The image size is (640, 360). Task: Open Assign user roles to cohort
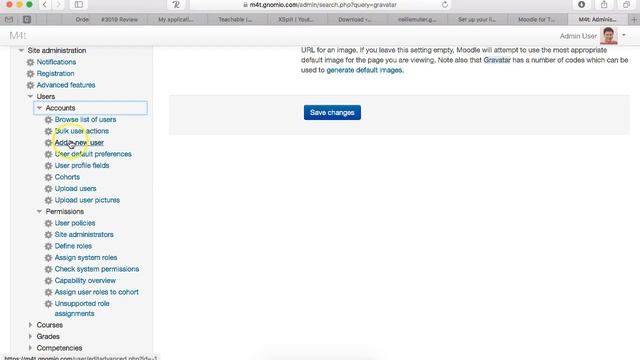[x=97, y=292]
